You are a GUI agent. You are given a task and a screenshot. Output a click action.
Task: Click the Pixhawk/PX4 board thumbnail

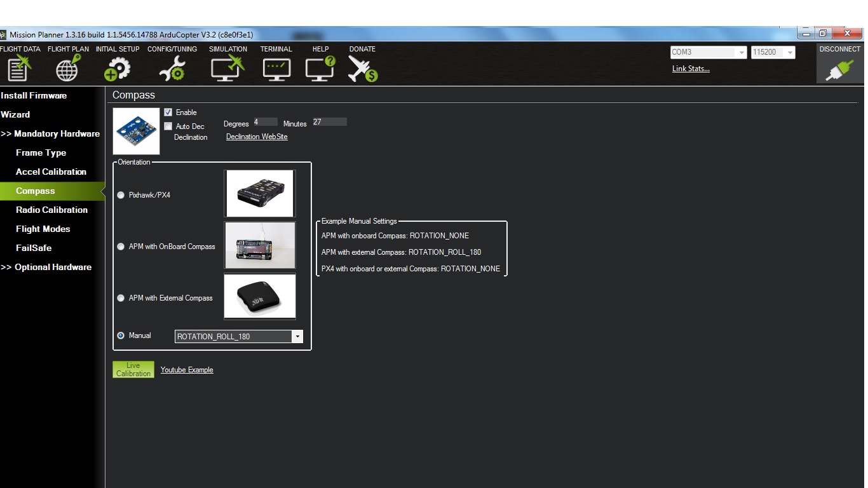point(259,193)
